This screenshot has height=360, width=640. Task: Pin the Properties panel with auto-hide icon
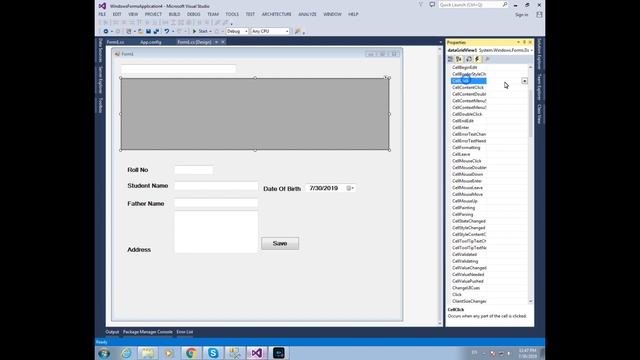pyautogui.click(x=524, y=42)
